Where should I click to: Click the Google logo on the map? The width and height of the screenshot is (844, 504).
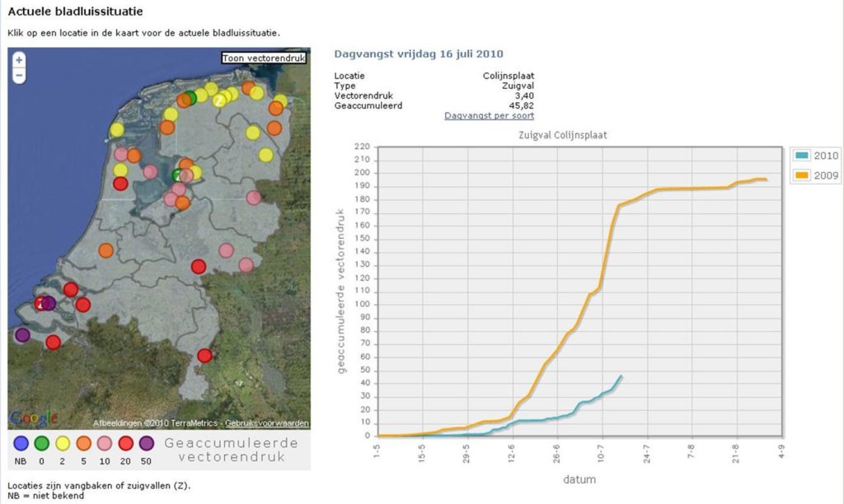click(33, 418)
